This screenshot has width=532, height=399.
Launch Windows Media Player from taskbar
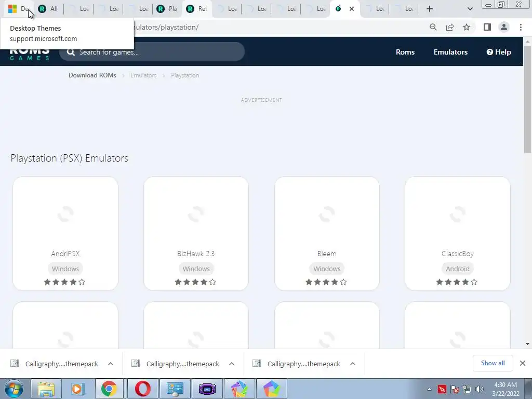coord(77,389)
